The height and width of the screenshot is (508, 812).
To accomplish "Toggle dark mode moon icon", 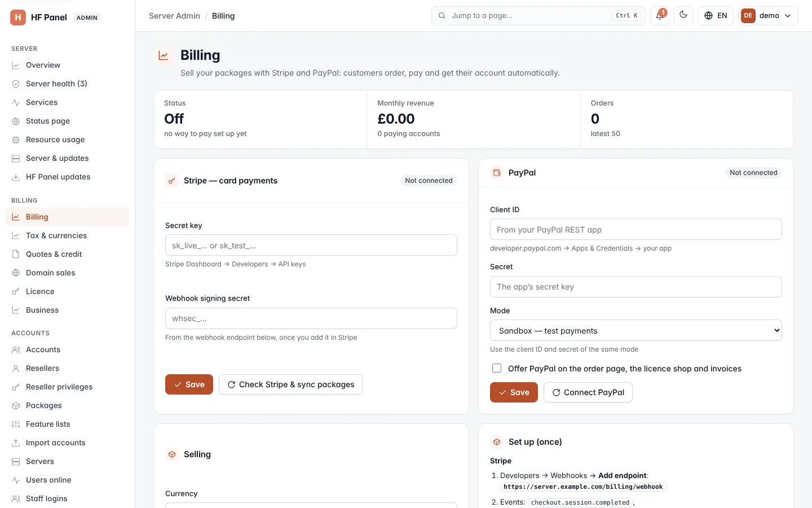I will (x=683, y=15).
